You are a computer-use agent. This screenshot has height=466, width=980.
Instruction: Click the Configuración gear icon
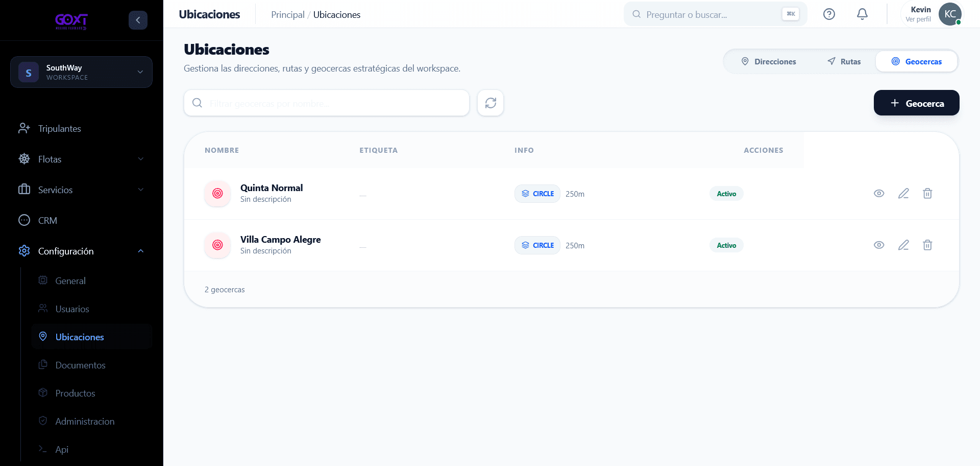24,251
